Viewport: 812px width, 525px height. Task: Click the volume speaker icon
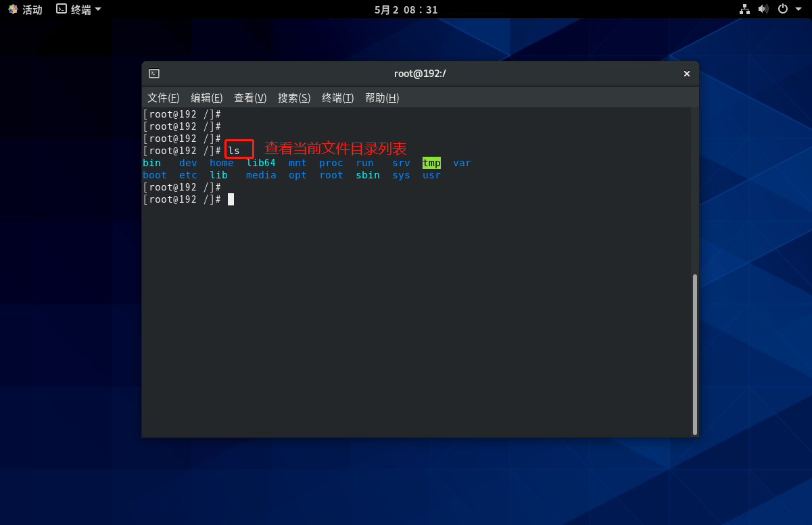click(x=763, y=9)
